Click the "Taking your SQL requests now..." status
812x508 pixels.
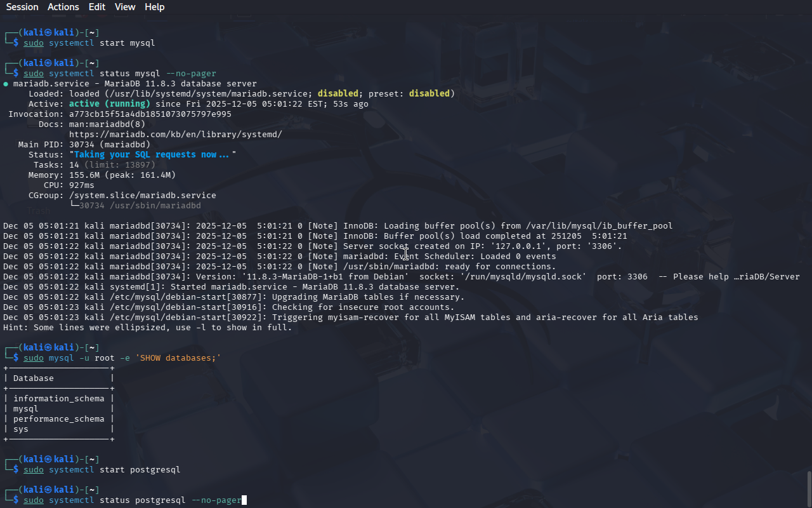point(152,155)
